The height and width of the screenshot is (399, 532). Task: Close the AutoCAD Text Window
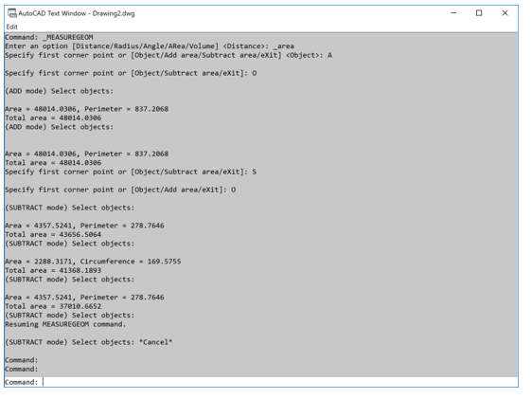tap(505, 13)
